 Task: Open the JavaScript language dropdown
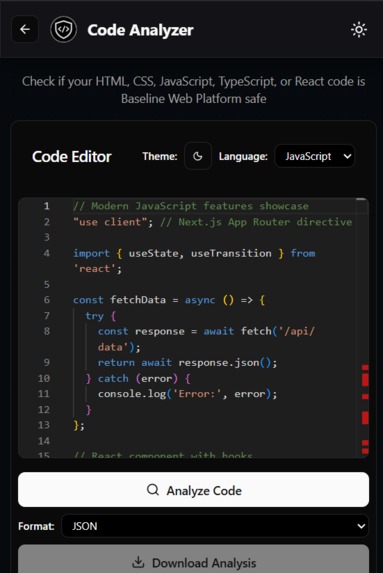point(315,156)
